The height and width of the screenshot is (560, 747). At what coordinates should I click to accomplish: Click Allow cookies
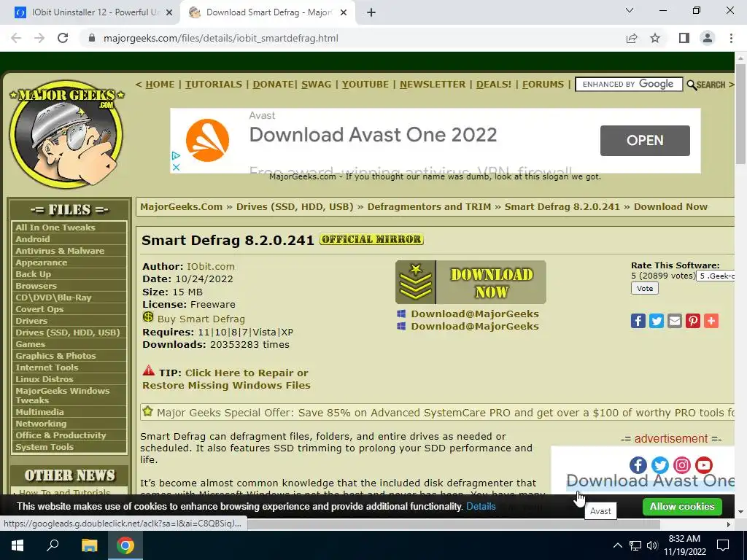[x=682, y=507]
